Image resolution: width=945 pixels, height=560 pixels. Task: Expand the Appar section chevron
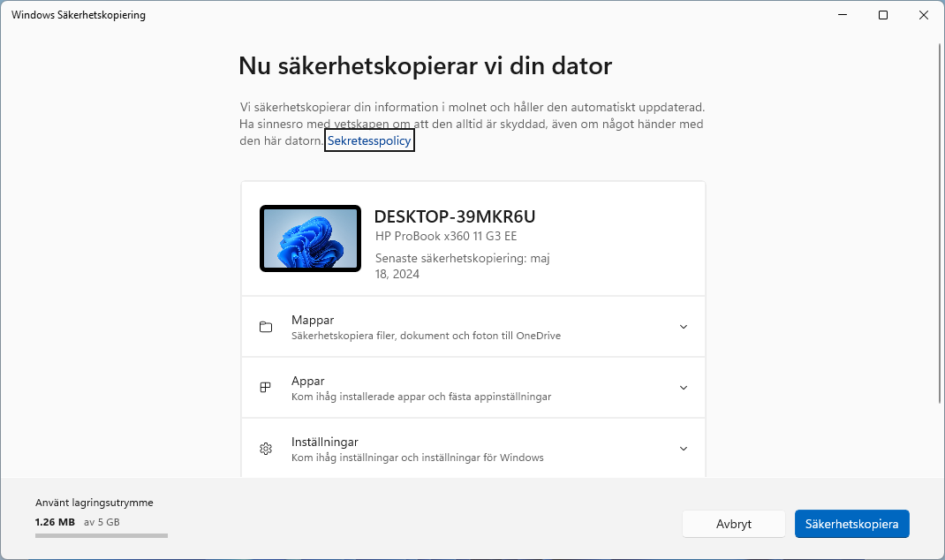click(683, 387)
